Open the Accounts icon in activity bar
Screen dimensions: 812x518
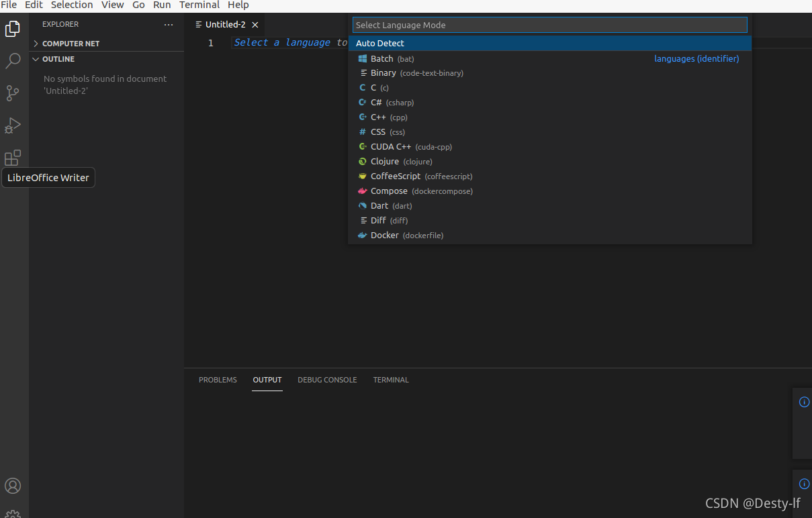point(13,486)
